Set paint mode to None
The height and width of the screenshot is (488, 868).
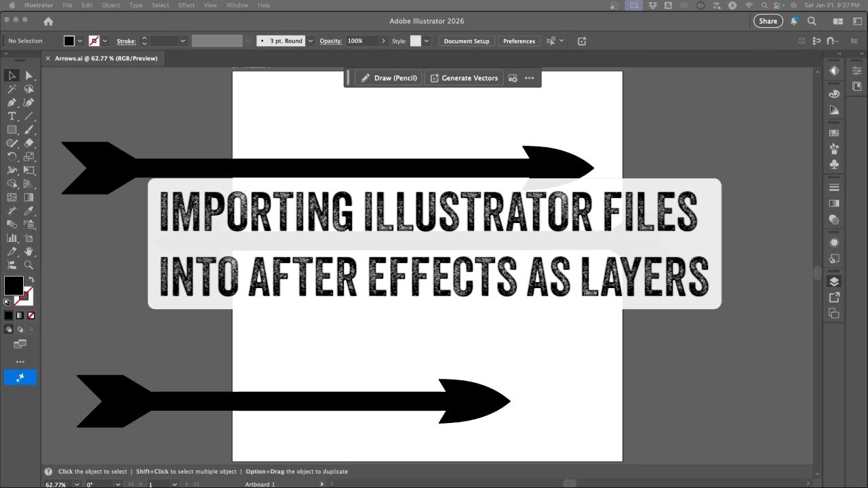[x=31, y=315]
